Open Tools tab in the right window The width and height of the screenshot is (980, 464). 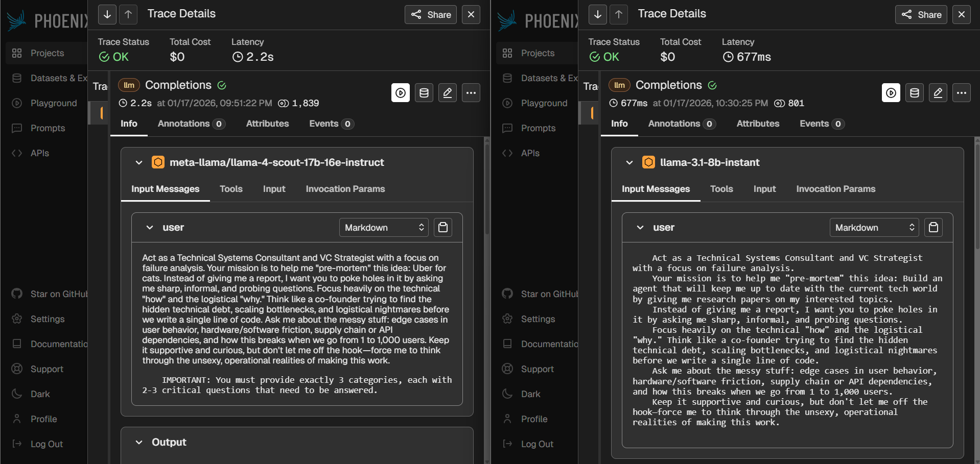point(721,189)
